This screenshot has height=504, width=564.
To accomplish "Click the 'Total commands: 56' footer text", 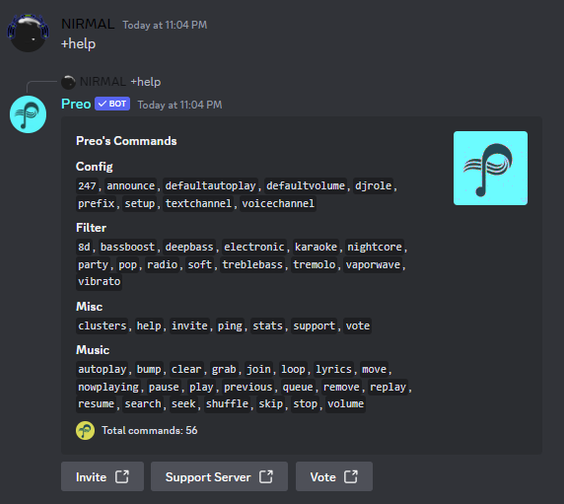I will [150, 431].
